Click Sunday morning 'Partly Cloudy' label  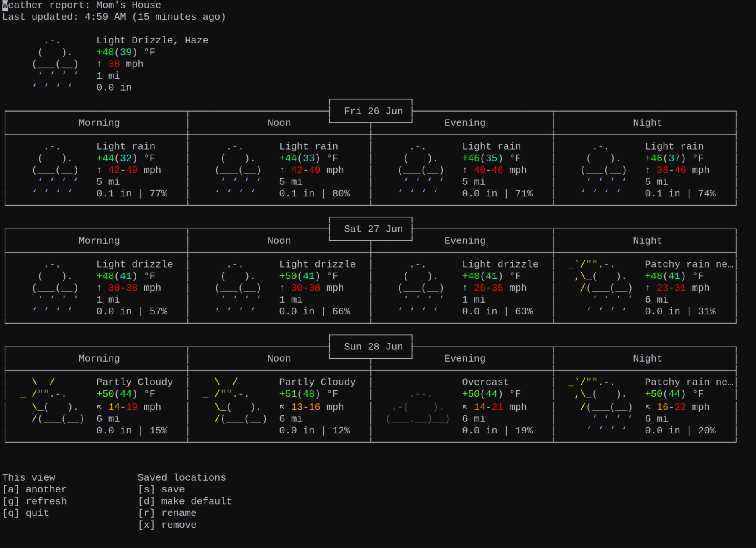(135, 382)
